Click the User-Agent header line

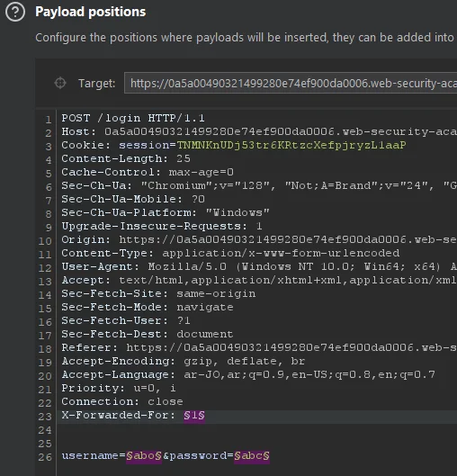point(259,266)
